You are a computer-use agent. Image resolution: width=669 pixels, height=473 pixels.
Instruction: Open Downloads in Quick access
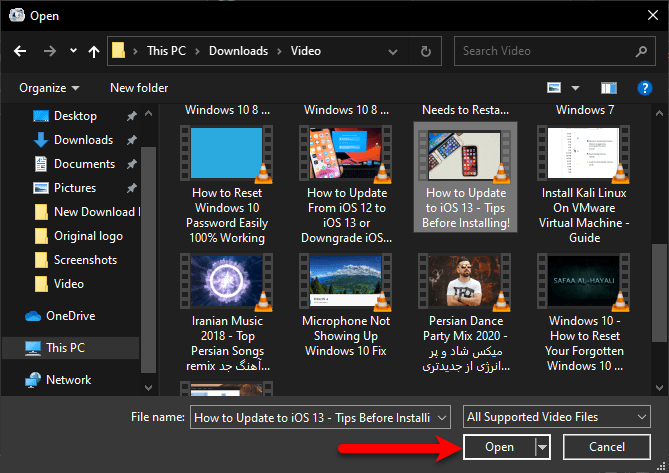point(83,140)
